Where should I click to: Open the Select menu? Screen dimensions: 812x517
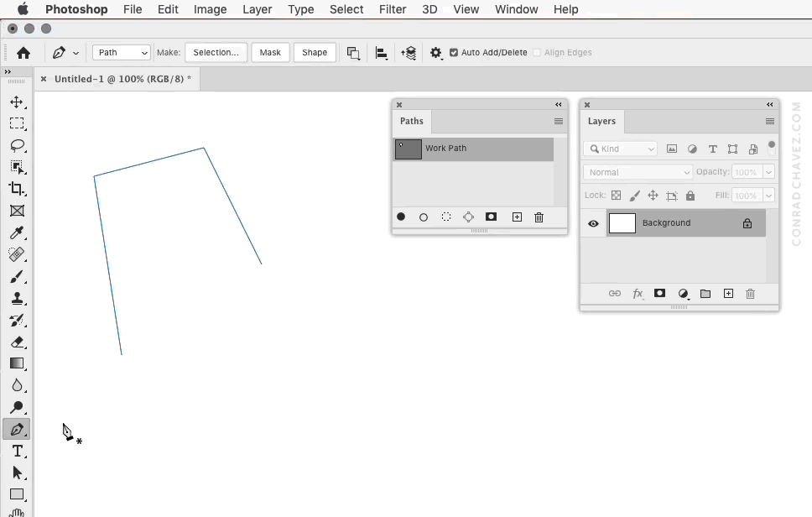coord(346,9)
